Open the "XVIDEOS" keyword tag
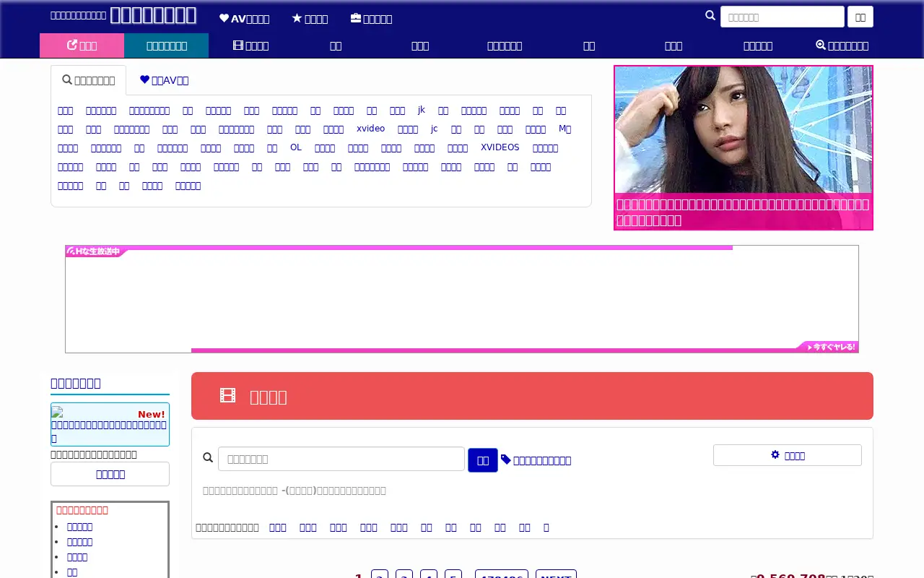Viewport: 924px width, 578px height. point(500,147)
